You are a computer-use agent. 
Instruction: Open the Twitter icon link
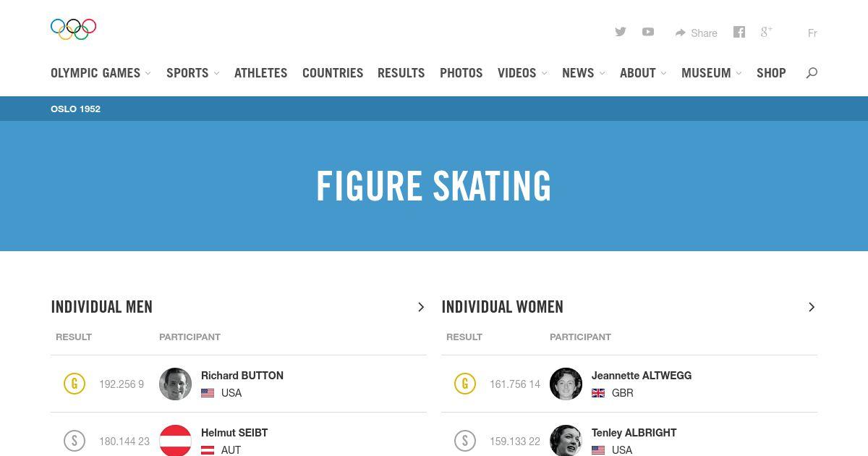620,32
